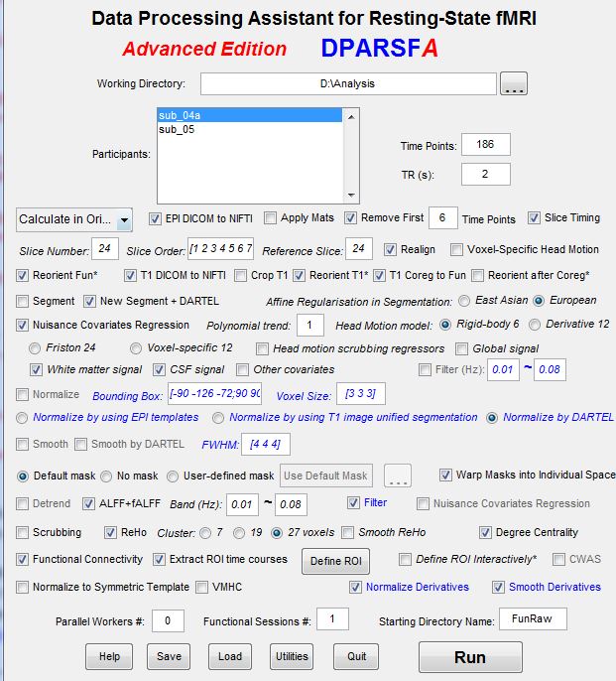
Task: Browse for working directory with '...' button
Action: coord(514,83)
